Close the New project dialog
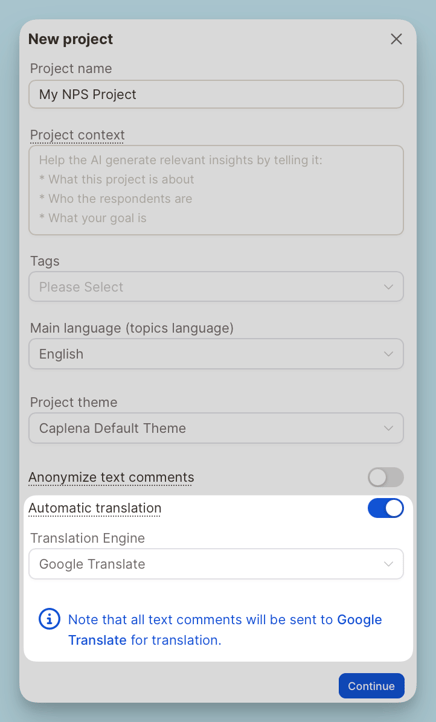The height and width of the screenshot is (722, 436). (x=396, y=39)
